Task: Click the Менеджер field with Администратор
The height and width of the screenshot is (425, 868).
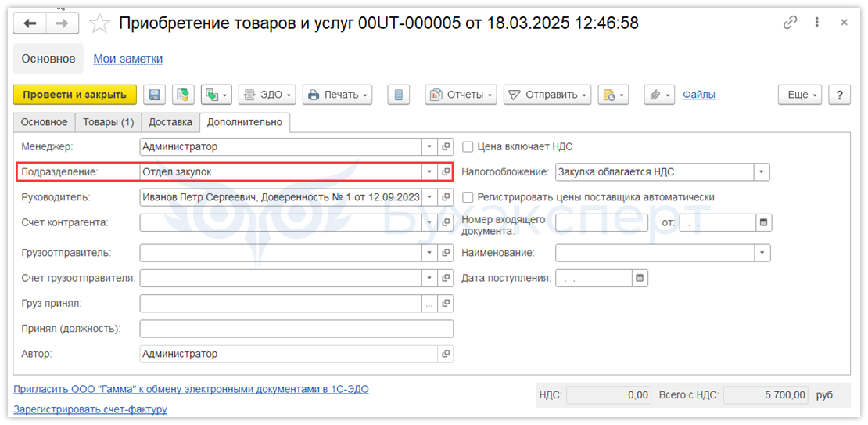Action: click(281, 147)
